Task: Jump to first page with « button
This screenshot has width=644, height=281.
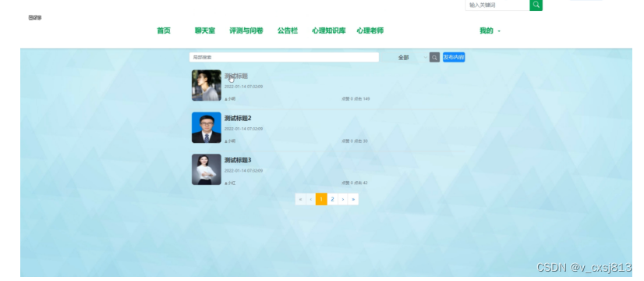Action: [301, 199]
